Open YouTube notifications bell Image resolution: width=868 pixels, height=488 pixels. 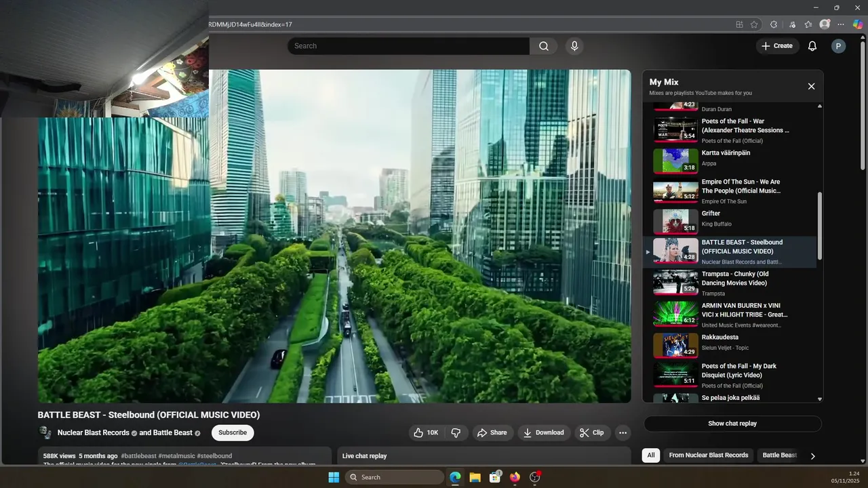pos(812,46)
